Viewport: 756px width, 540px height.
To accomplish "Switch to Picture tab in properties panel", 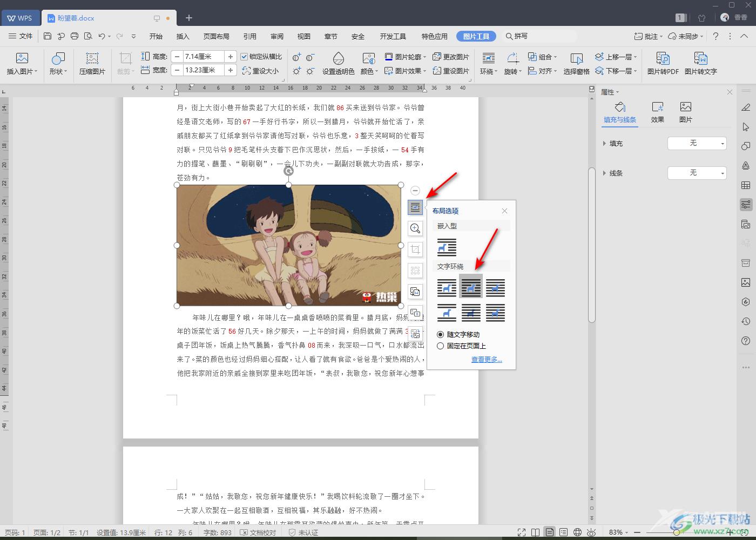I will [x=686, y=112].
